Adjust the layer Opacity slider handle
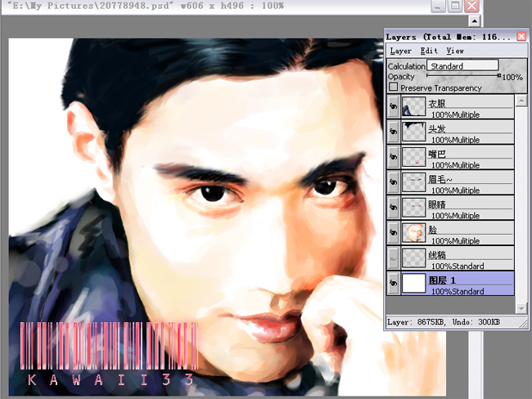The image size is (532, 399). coord(498,75)
